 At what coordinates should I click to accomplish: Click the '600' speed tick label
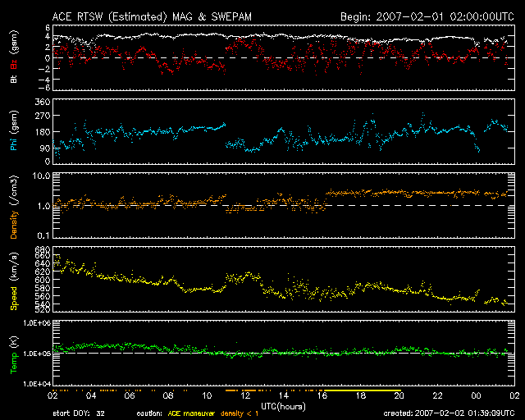(x=43, y=280)
